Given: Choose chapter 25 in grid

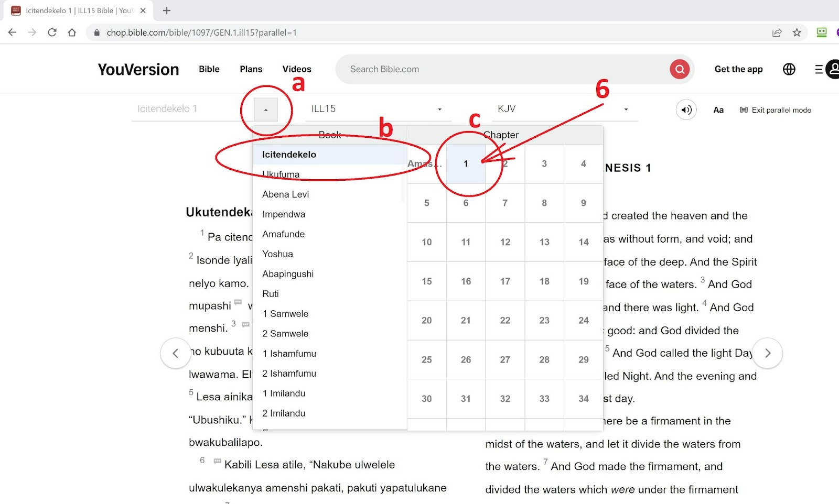Looking at the screenshot, I should 427,359.
